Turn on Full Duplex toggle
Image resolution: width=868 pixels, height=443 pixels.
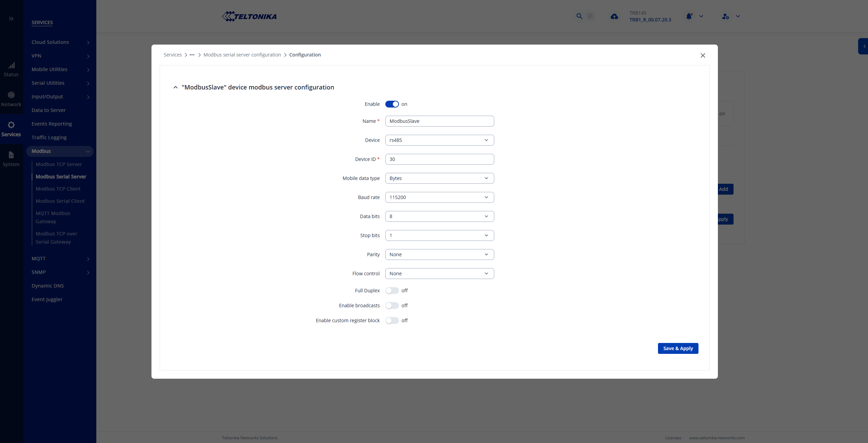(392, 291)
